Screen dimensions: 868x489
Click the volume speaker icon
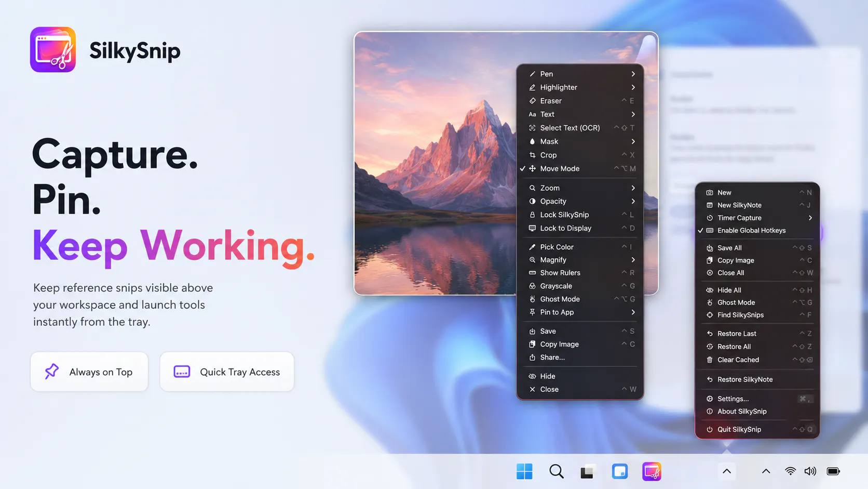point(810,471)
